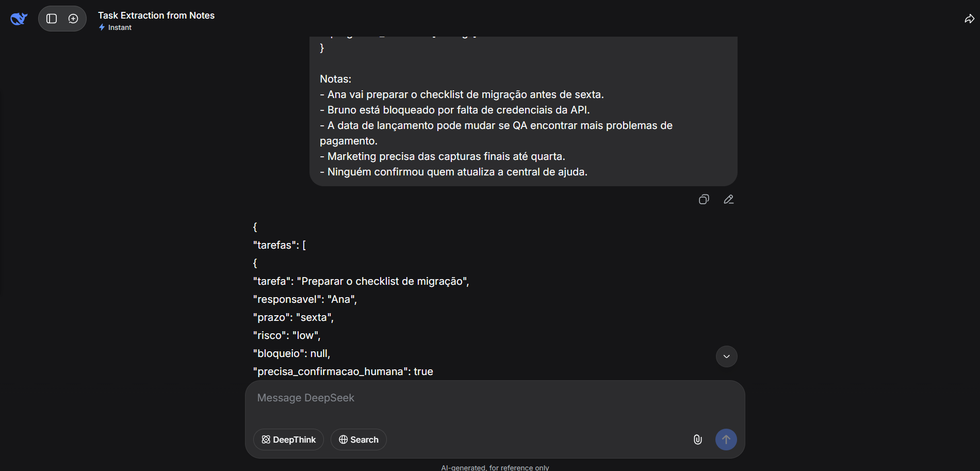
Task: Click the note line about Bruno está bloqueado
Action: click(x=458, y=110)
